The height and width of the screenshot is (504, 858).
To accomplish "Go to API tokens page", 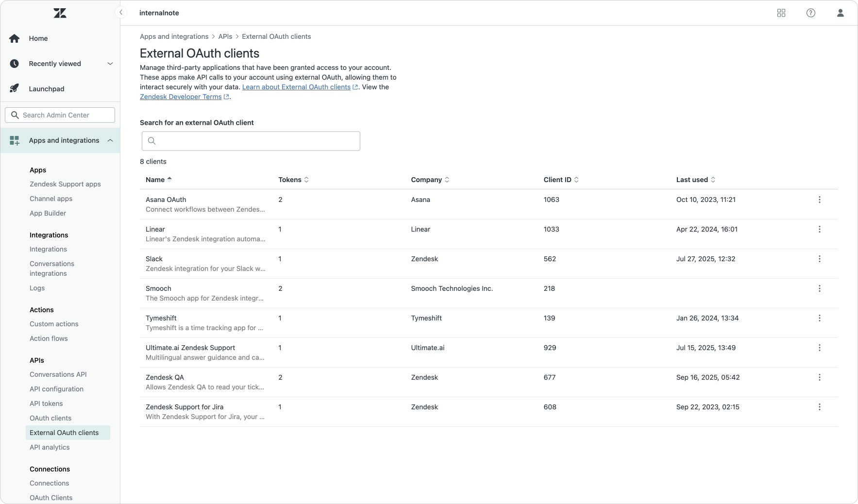I will [x=46, y=403].
